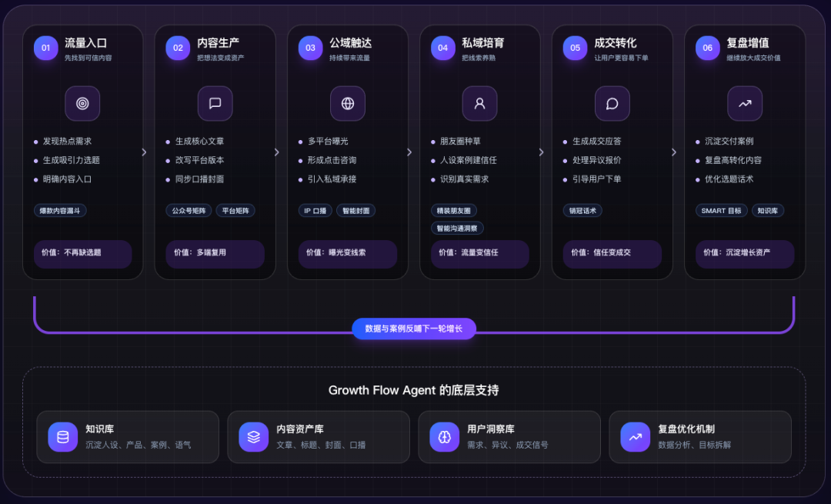This screenshot has height=504, width=831.
Task: Click the 生成吸引力选题 bullet
Action: [72, 160]
